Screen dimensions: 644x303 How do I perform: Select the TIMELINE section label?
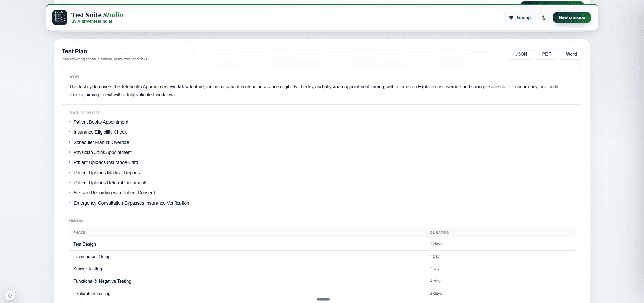point(77,221)
